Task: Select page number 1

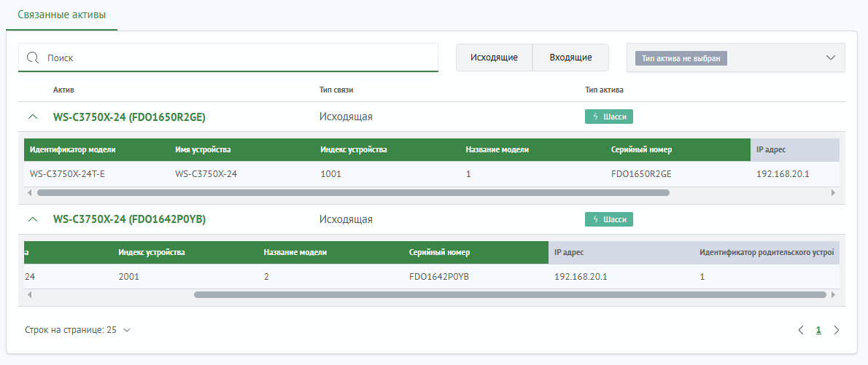Action: point(818,330)
